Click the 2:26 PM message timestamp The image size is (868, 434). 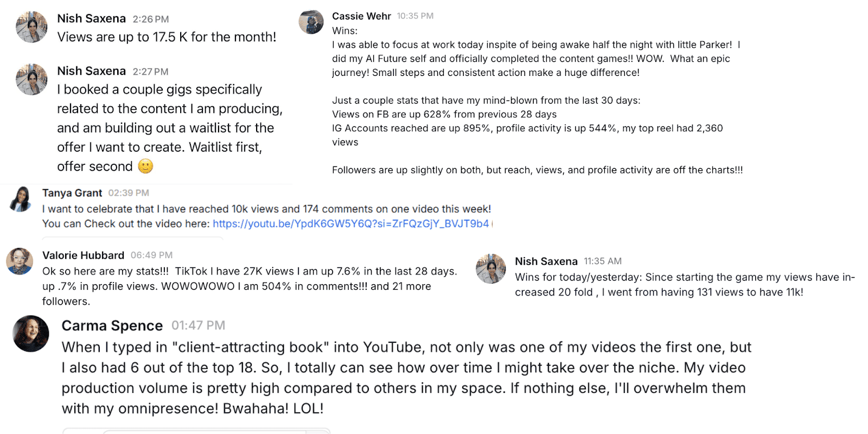[x=151, y=19]
